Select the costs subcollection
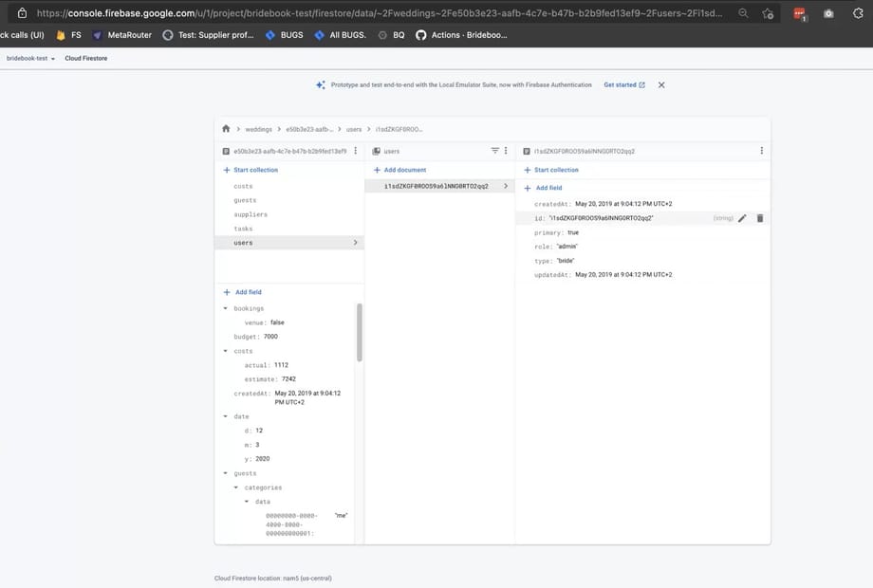 click(x=289, y=186)
